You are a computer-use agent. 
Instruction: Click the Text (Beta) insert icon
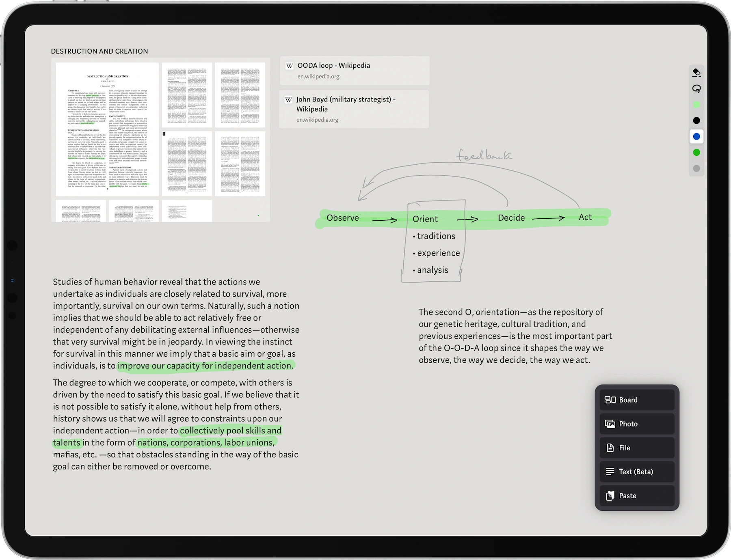click(610, 472)
